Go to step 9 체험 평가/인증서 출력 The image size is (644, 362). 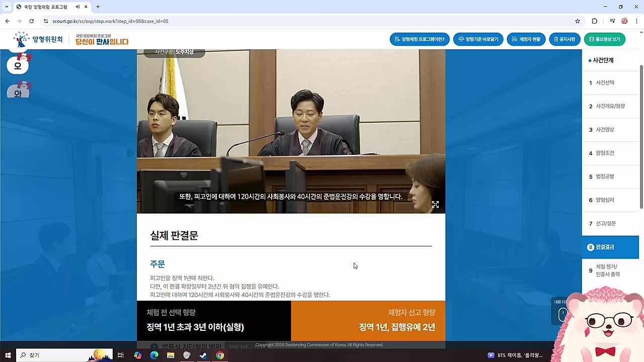click(610, 270)
